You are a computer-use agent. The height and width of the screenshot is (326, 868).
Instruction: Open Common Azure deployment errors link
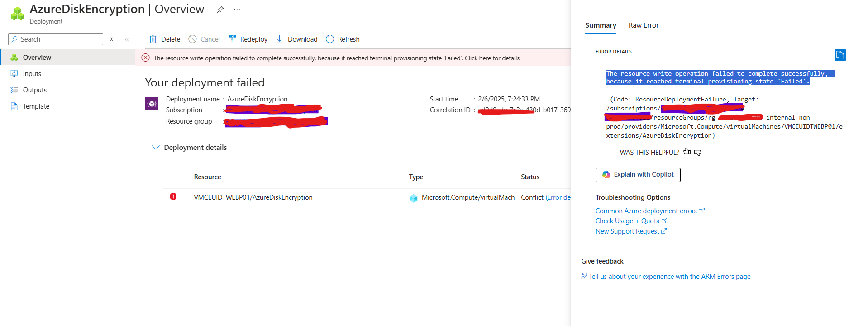(x=650, y=211)
